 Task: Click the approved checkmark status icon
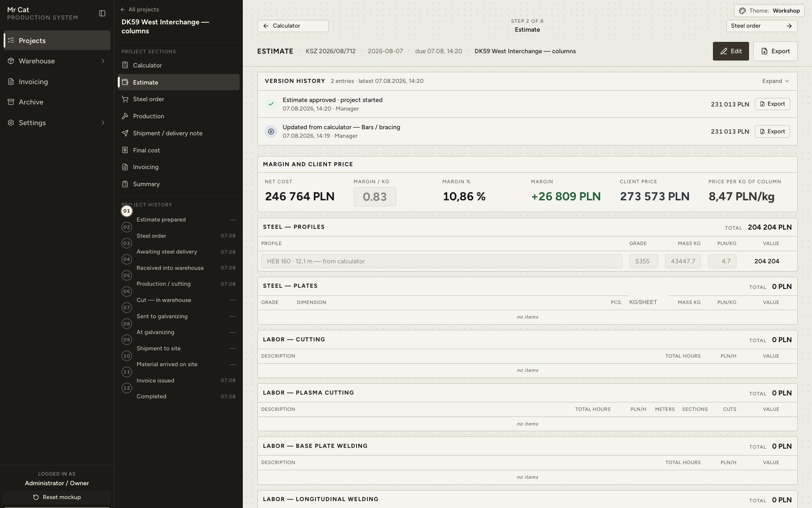(x=271, y=104)
